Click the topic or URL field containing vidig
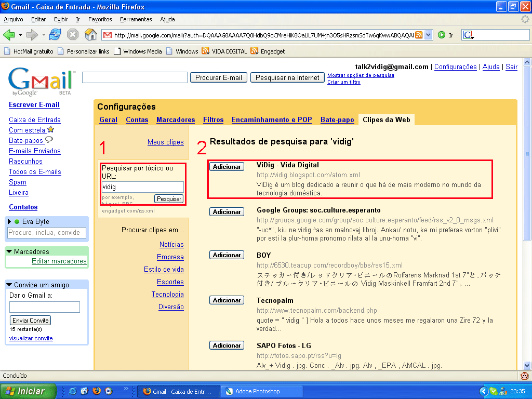 click(x=143, y=187)
